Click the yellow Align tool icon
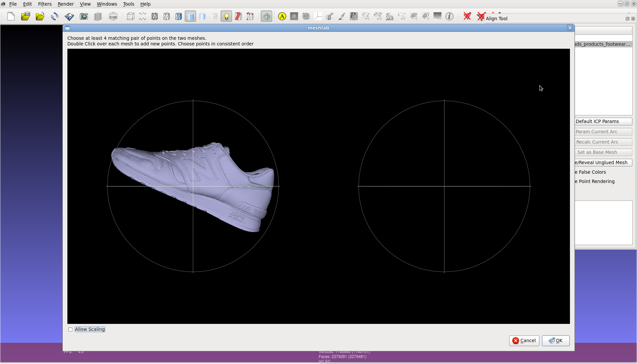This screenshot has width=637, height=364. (x=282, y=16)
